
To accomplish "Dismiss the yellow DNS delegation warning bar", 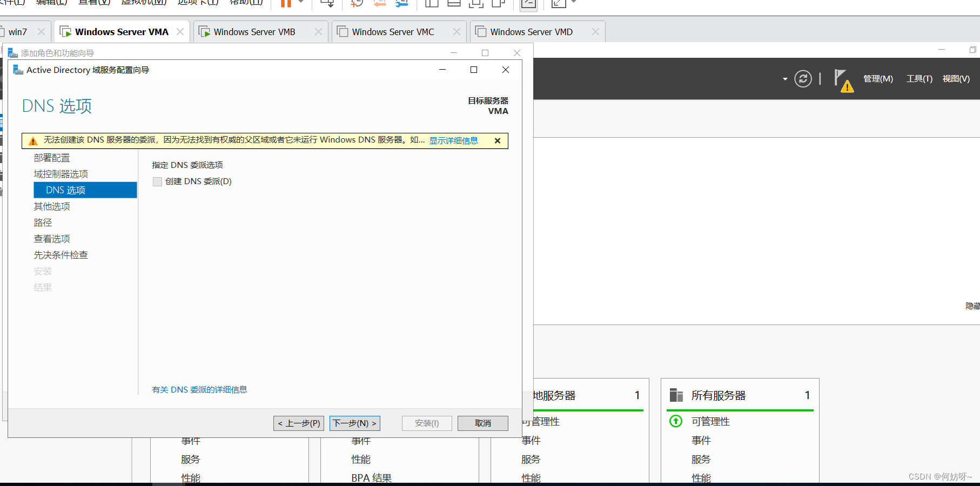I will point(498,140).
